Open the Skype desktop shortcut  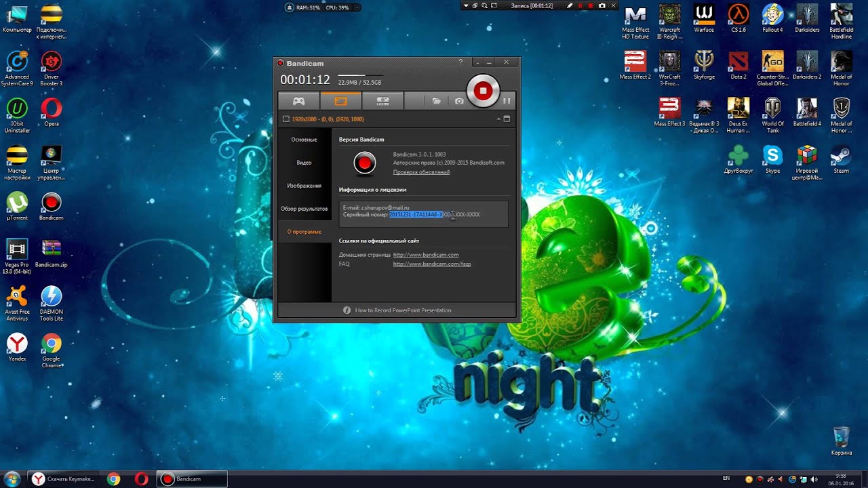click(772, 160)
